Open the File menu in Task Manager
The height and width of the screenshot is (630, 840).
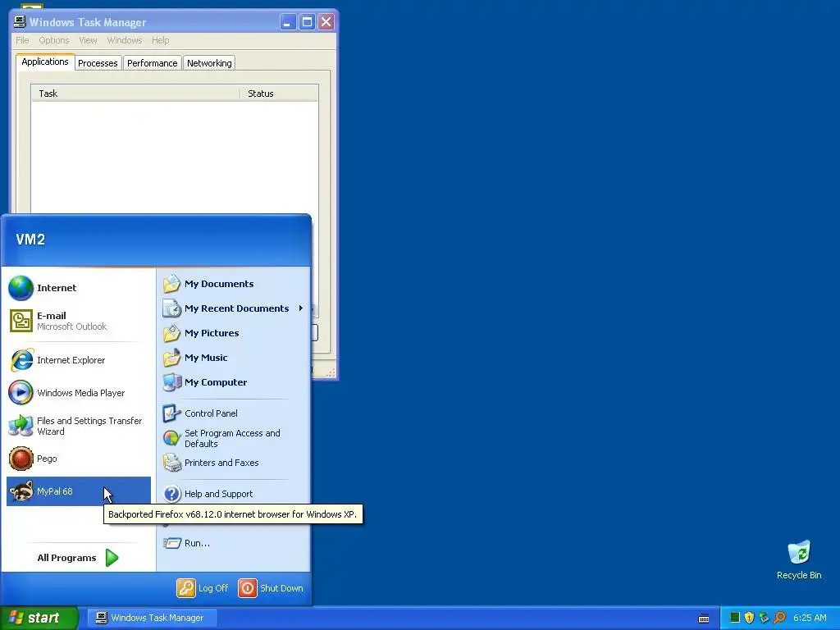pyautogui.click(x=22, y=40)
